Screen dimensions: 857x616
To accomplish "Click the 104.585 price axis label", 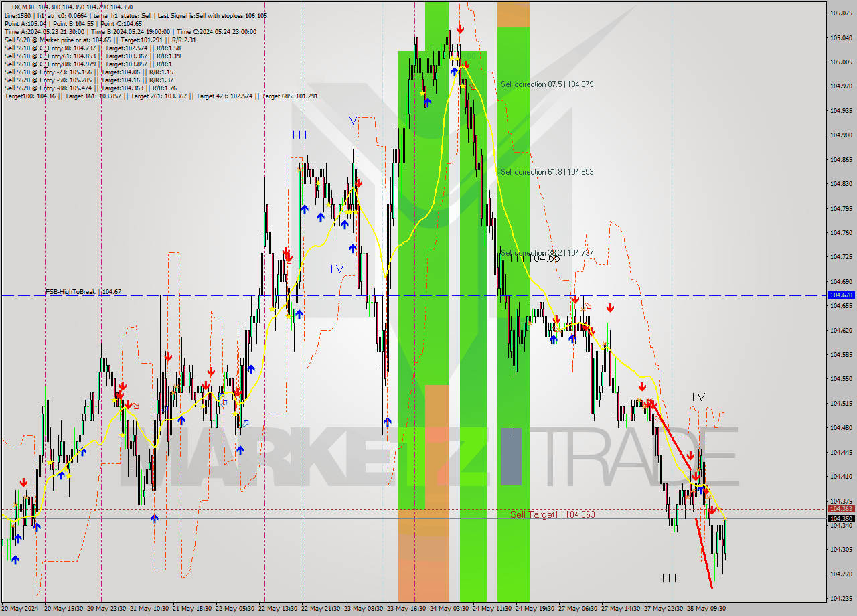I will (x=841, y=354).
